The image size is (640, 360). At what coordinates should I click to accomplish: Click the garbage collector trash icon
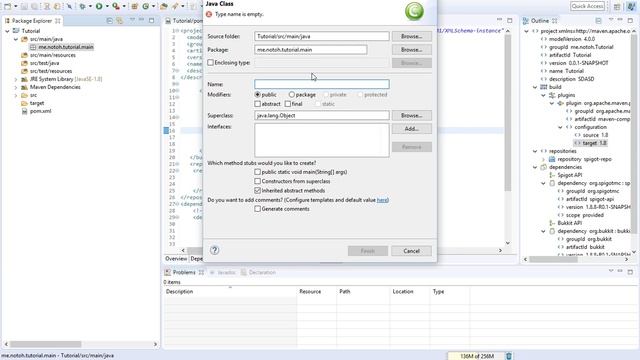[509, 356]
